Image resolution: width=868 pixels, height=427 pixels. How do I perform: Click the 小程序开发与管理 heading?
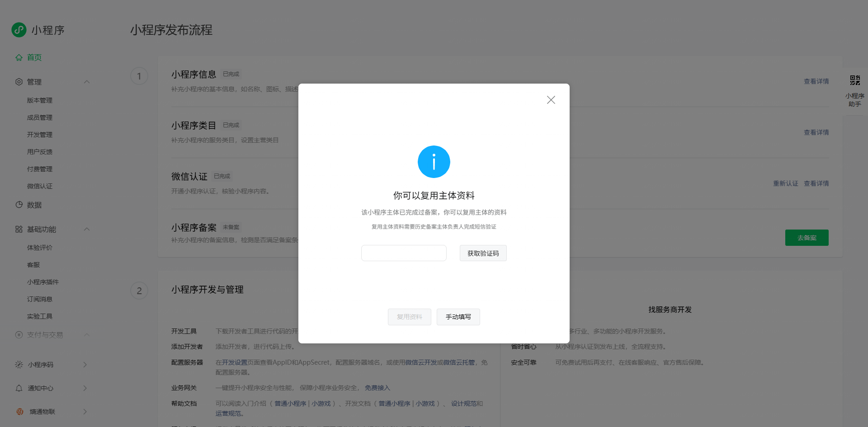pos(208,289)
